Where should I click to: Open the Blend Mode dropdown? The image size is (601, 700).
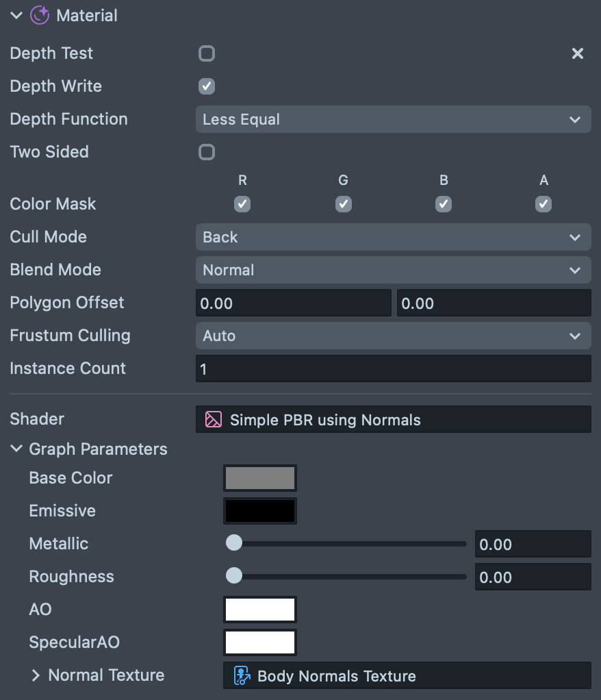coord(393,270)
